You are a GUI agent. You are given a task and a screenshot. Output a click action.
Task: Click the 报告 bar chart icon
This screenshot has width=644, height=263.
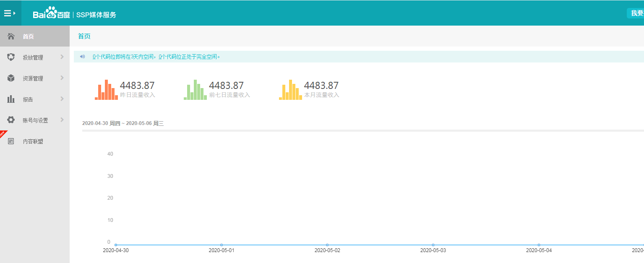tap(11, 99)
